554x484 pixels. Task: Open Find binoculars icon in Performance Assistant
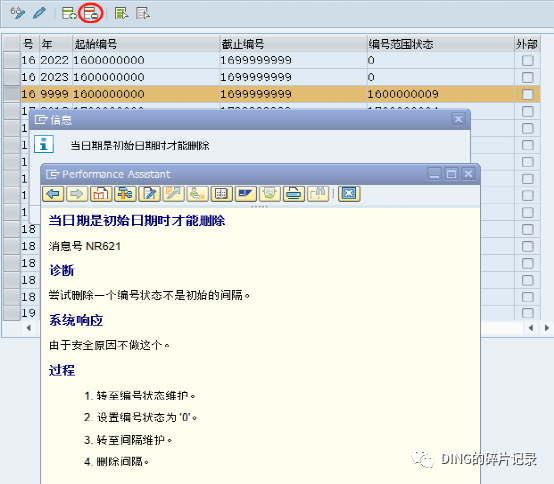[x=318, y=194]
